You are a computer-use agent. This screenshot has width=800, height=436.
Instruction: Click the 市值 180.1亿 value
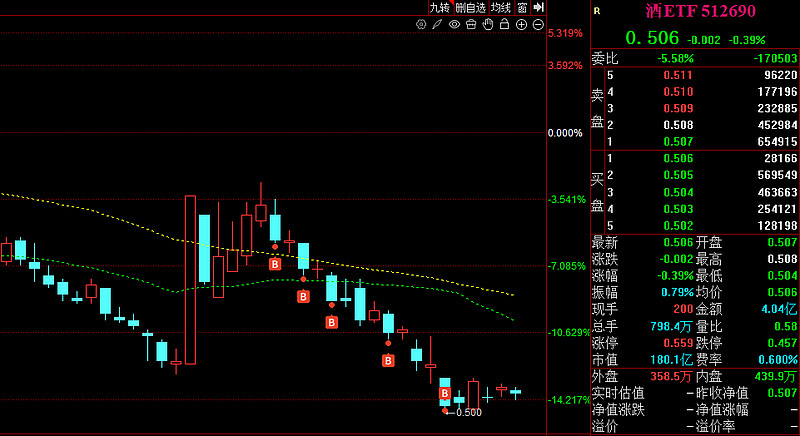click(671, 360)
